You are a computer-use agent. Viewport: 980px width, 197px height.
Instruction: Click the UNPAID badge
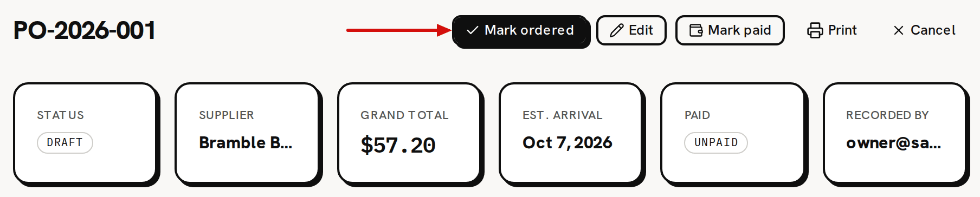click(x=716, y=143)
